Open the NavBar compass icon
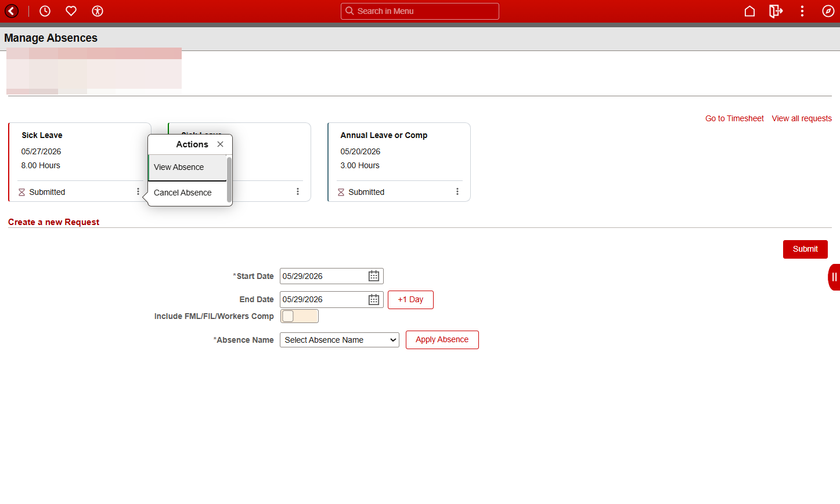The width and height of the screenshot is (840, 504). pyautogui.click(x=828, y=11)
